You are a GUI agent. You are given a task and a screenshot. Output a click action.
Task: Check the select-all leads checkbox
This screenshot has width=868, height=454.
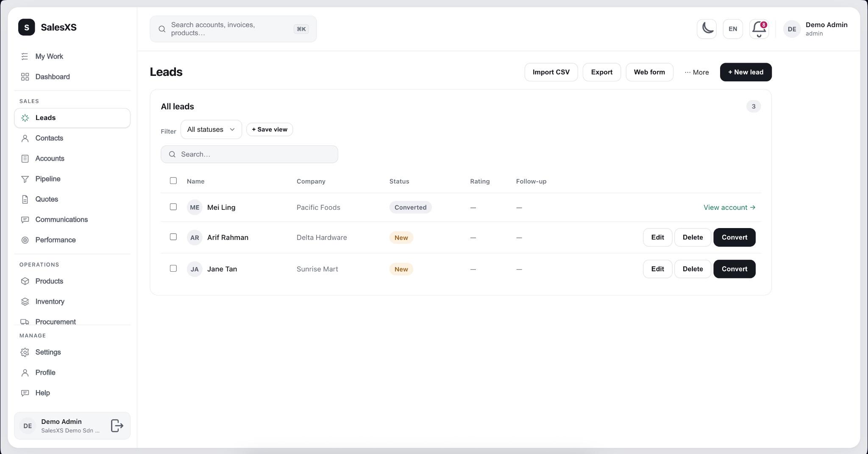pyautogui.click(x=173, y=181)
